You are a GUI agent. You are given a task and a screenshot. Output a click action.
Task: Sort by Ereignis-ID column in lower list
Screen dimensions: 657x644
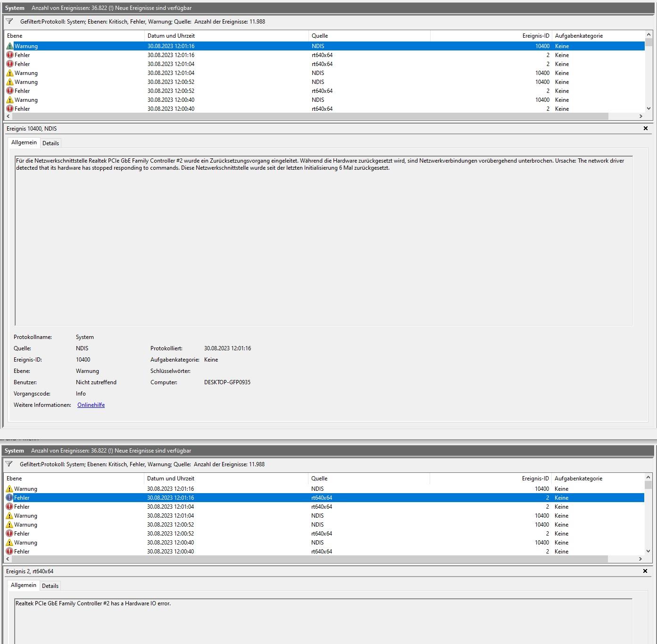click(491, 479)
